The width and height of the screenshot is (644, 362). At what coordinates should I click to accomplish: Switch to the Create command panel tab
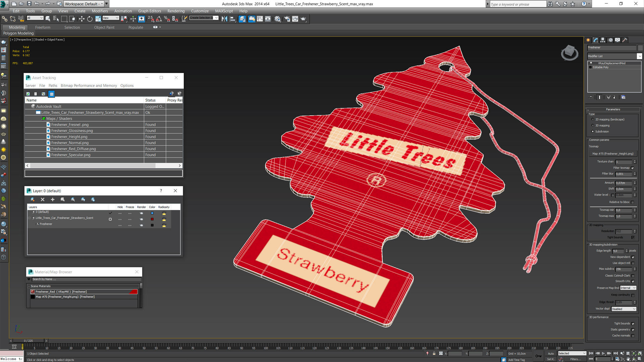pyautogui.click(x=588, y=40)
